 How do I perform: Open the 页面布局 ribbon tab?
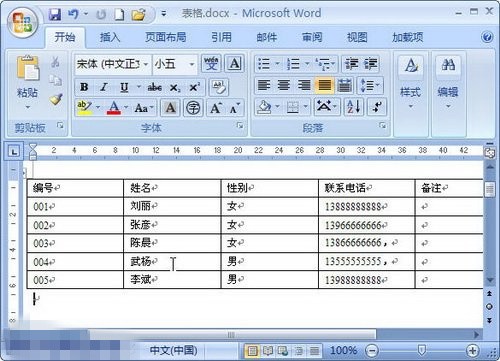pos(166,37)
